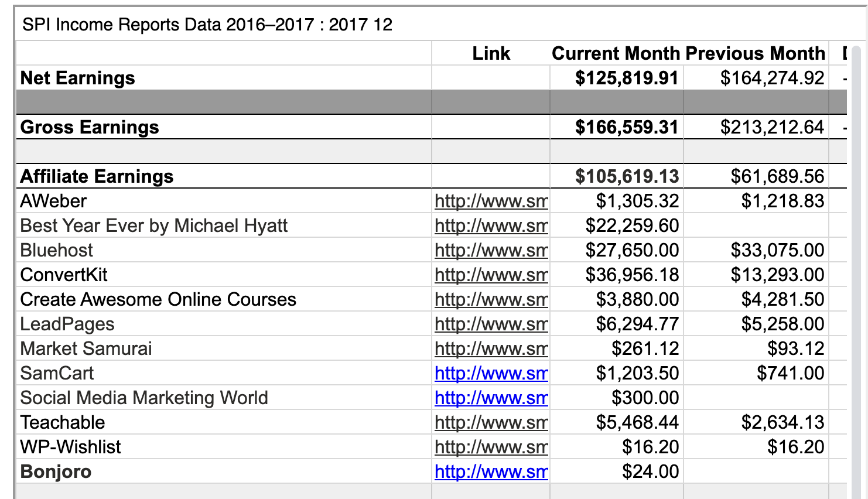
Task: Open the LeadPages affiliate link
Action: [491, 324]
